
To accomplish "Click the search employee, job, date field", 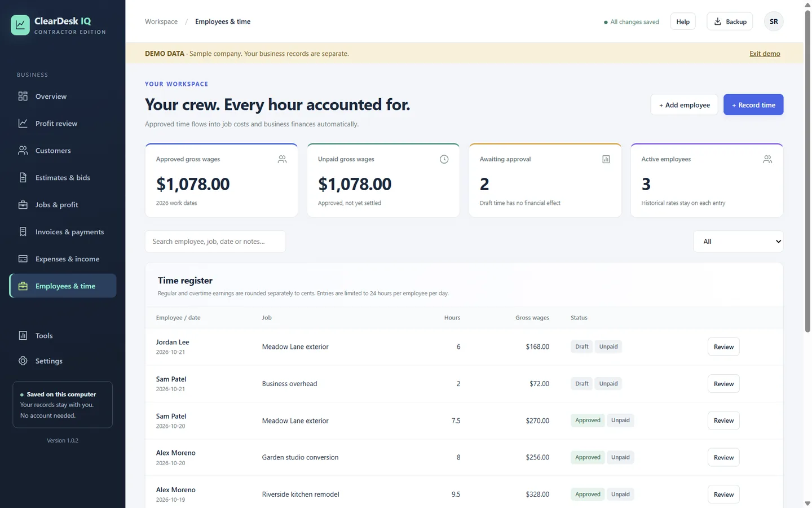I will (215, 242).
